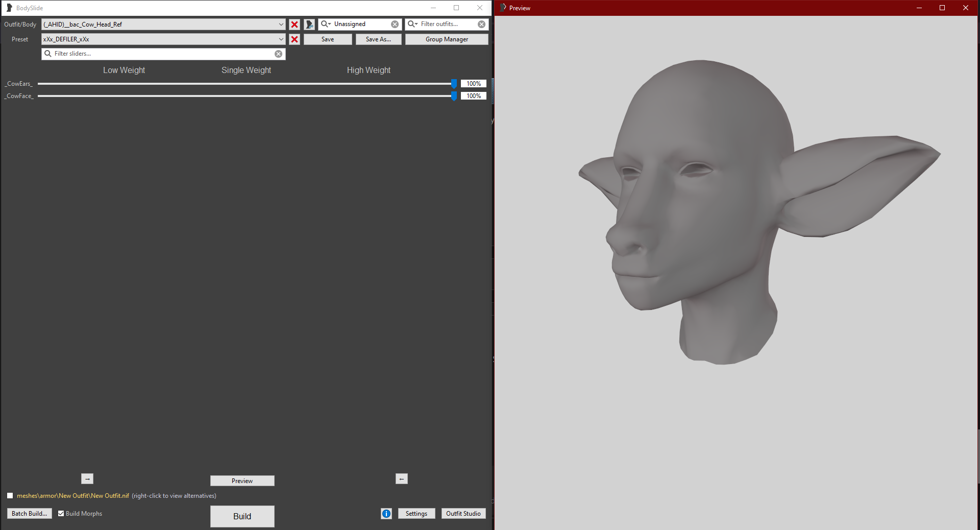The height and width of the screenshot is (530, 980).
Task: Click the _CowEars_ slider handle
Action: coord(454,84)
